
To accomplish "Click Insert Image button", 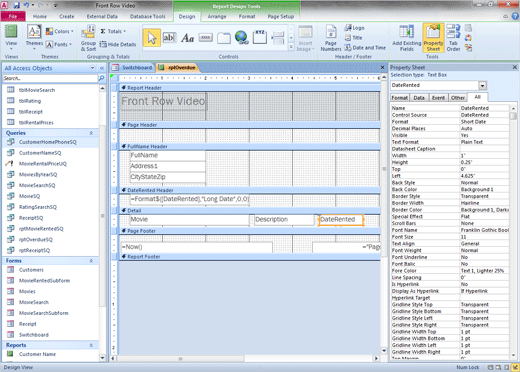I will tap(305, 38).
